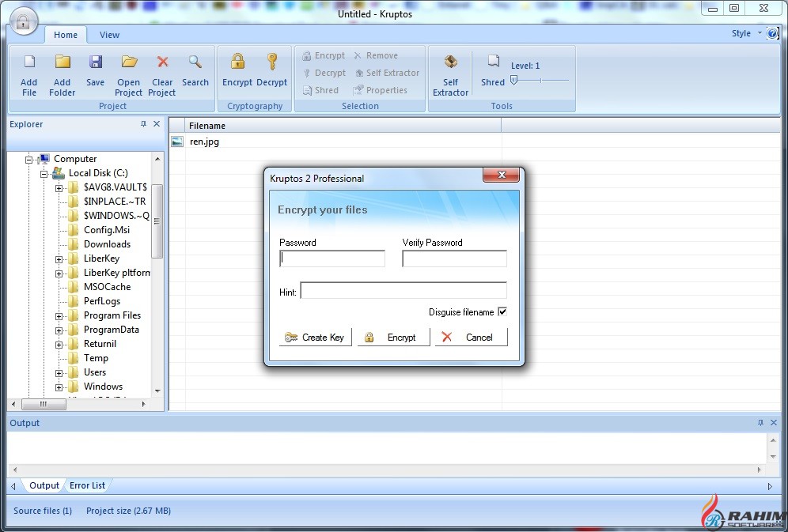Screen dimensions: 788x532
Task: Switch to the View ribbon tab
Action: pyautogui.click(x=109, y=35)
